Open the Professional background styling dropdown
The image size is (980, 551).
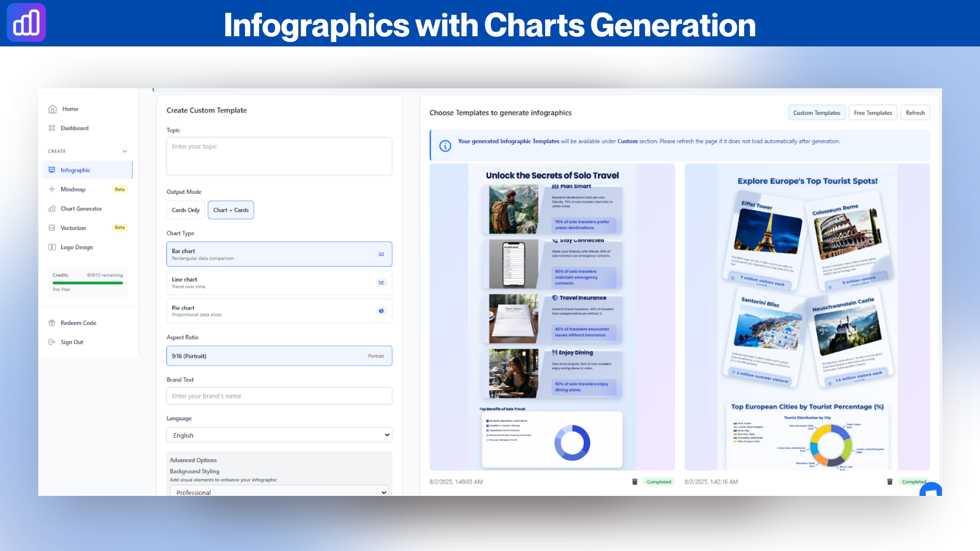(x=279, y=491)
